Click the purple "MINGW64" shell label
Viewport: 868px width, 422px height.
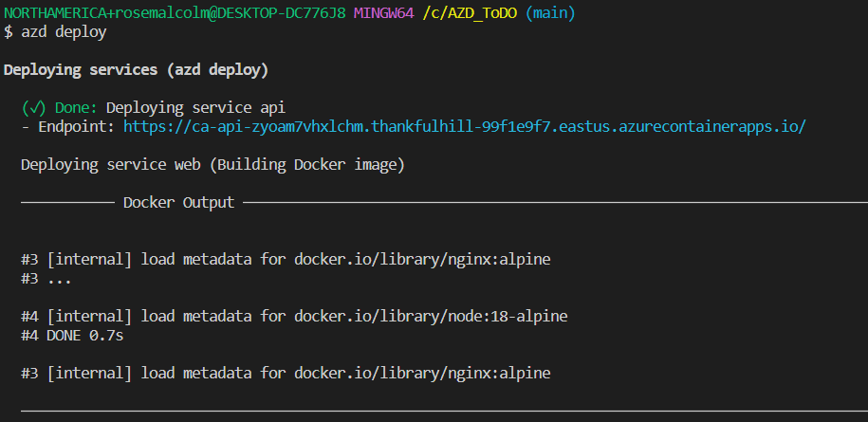click(x=383, y=13)
